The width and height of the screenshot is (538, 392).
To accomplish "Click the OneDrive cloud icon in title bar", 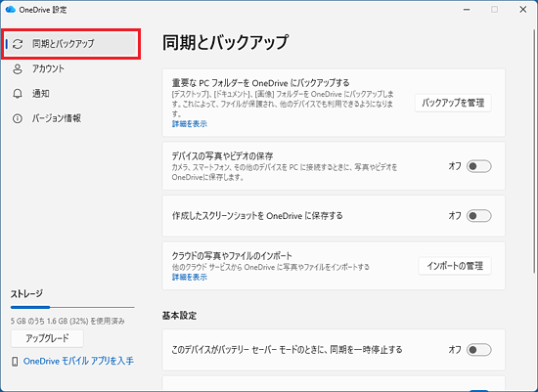I will tap(11, 9).
